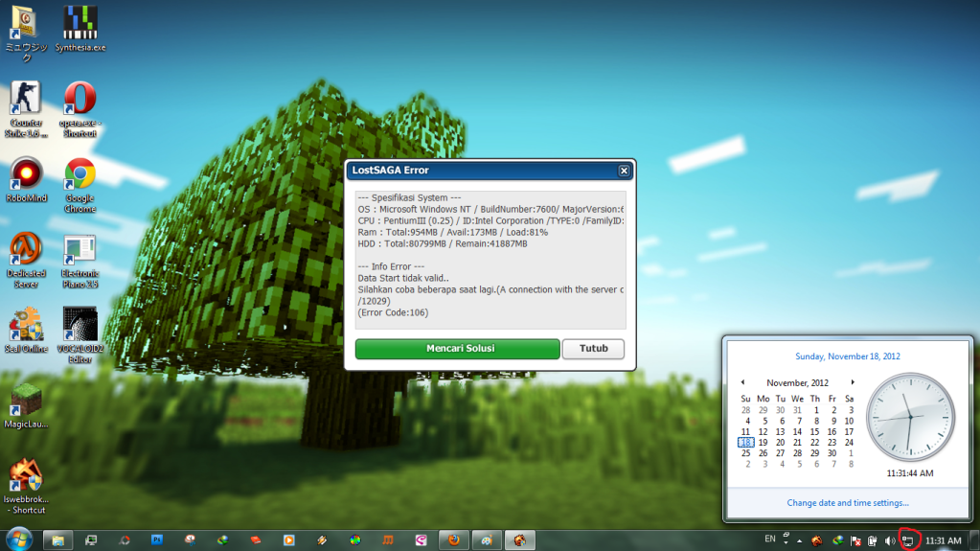Click the Show desktop strip at the taskbar end

974,540
